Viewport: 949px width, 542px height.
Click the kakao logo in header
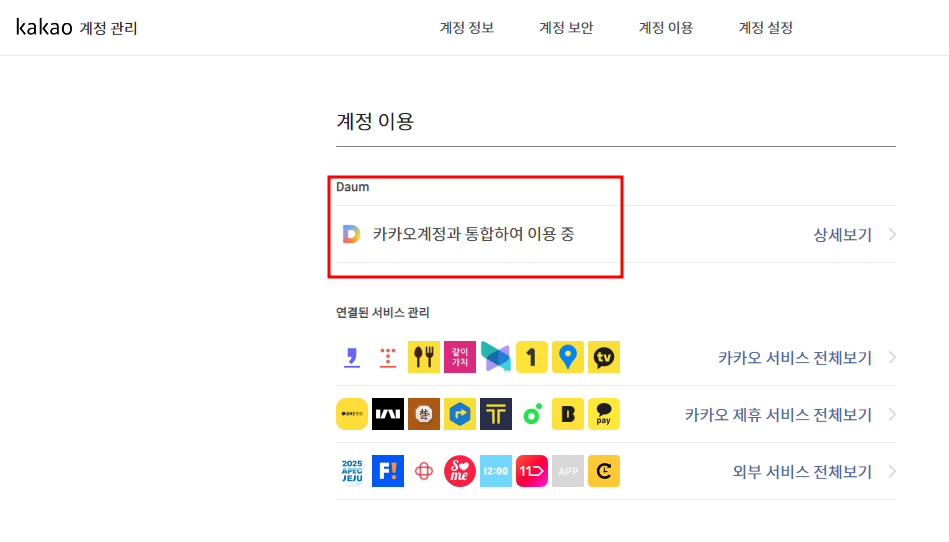(44, 27)
